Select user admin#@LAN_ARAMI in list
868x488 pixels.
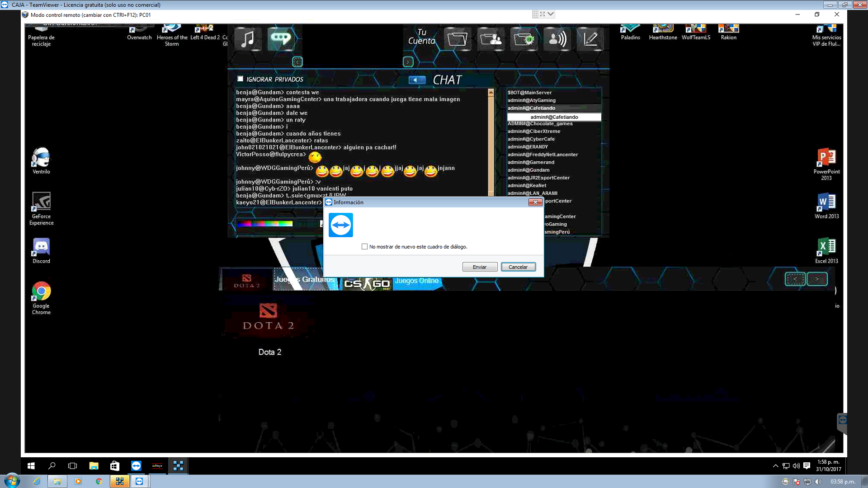pyautogui.click(x=532, y=193)
